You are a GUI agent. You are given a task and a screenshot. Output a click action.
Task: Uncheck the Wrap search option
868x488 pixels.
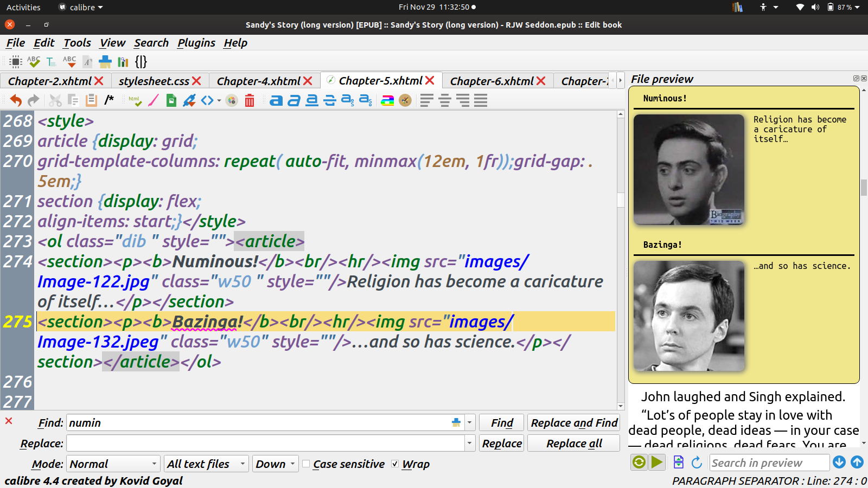pyautogui.click(x=395, y=464)
